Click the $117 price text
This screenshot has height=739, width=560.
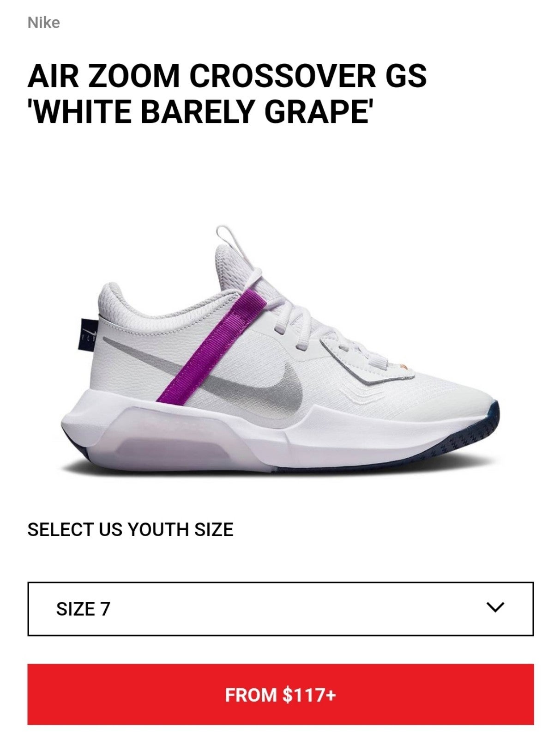click(304, 695)
